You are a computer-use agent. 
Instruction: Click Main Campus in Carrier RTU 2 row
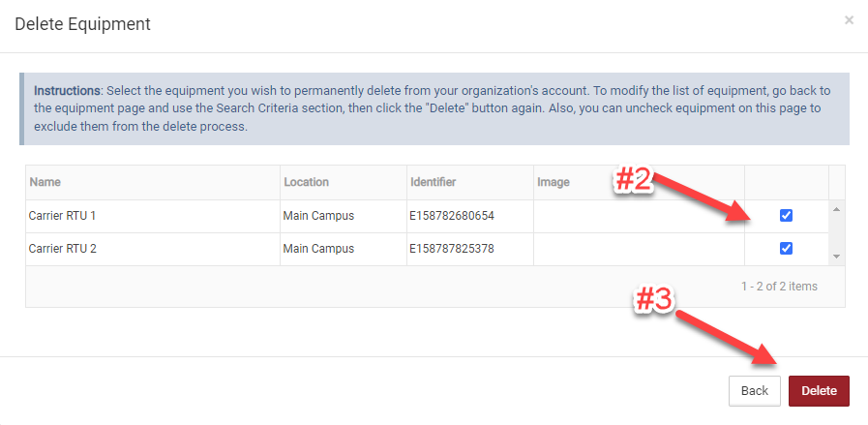point(318,249)
